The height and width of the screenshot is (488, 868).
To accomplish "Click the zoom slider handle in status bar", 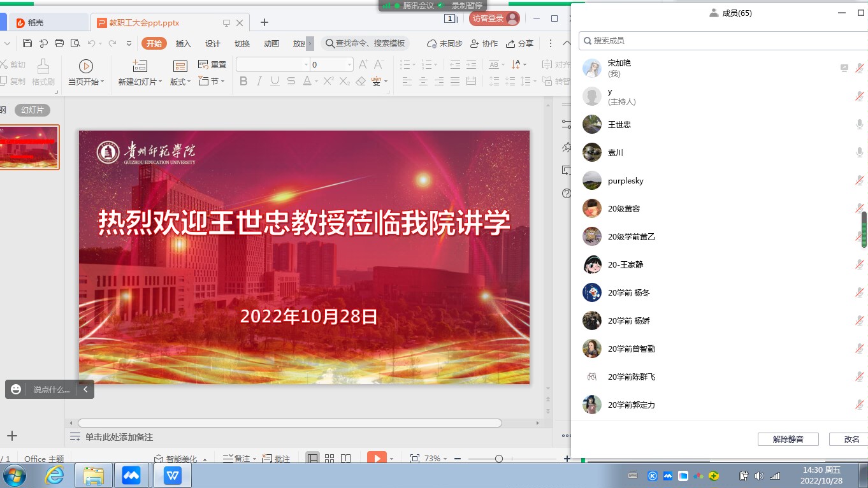I will [499, 459].
